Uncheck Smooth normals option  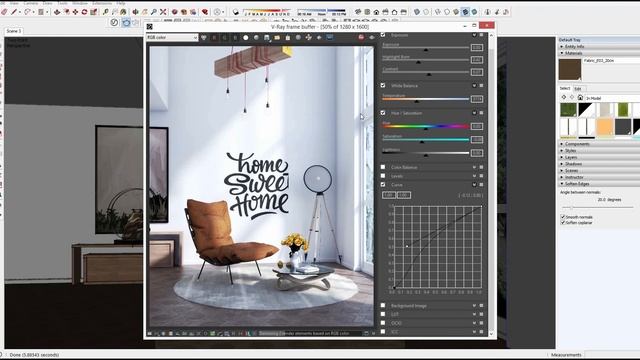click(x=563, y=217)
